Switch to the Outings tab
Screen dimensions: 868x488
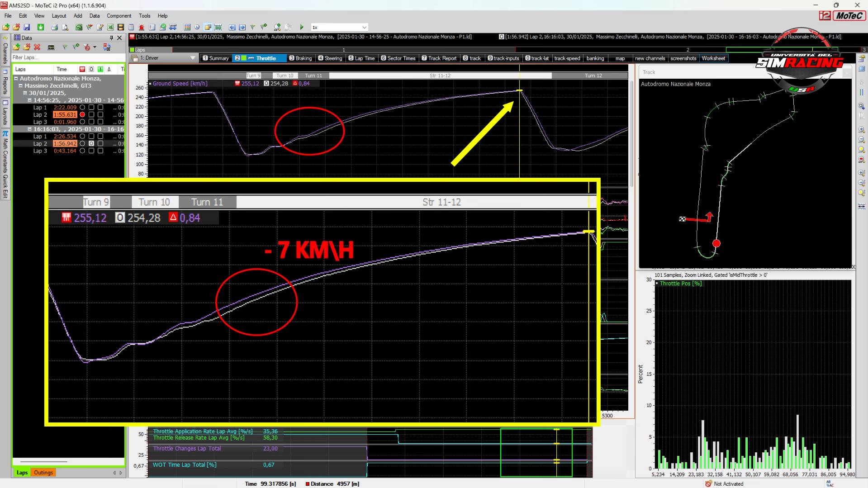tap(43, 473)
